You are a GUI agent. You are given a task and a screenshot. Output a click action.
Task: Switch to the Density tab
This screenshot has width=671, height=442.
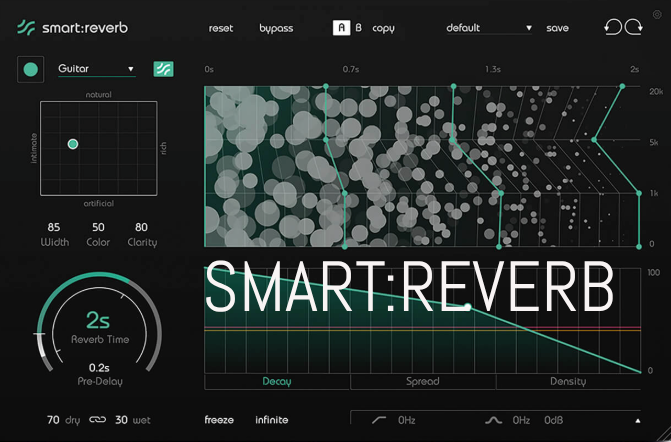pyautogui.click(x=568, y=381)
